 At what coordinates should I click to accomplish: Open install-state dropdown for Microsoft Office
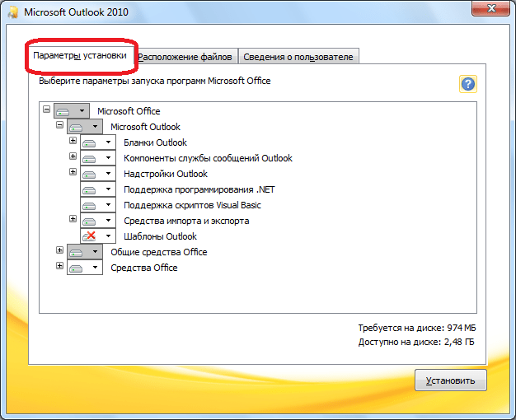pos(72,111)
